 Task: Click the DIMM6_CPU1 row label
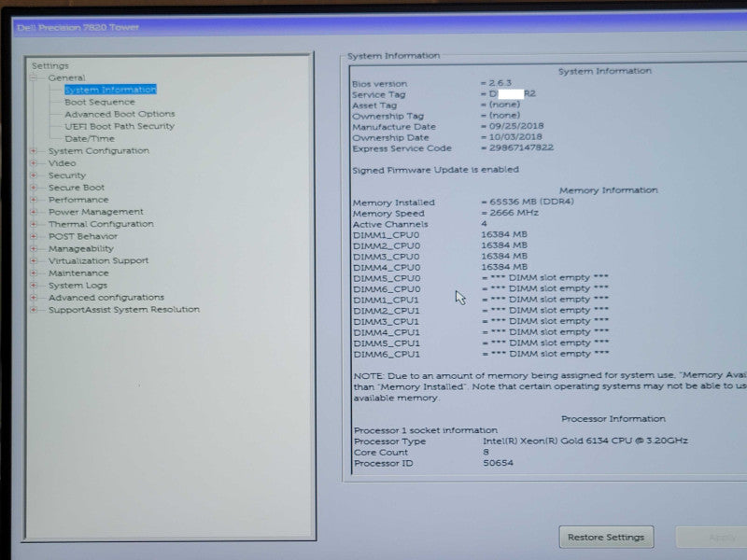[x=387, y=355]
